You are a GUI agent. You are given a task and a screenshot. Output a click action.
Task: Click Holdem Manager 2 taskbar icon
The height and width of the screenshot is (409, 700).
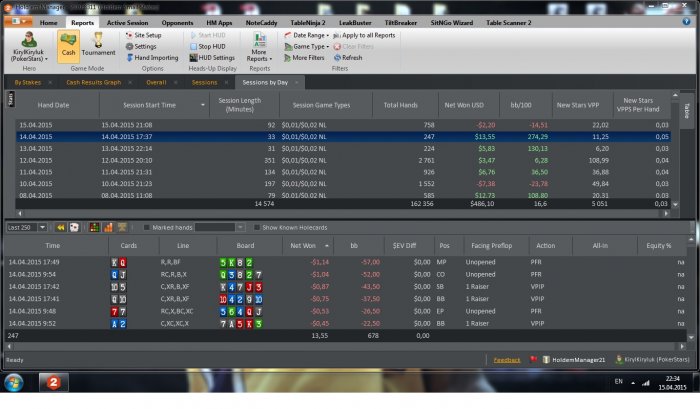[x=54, y=382]
